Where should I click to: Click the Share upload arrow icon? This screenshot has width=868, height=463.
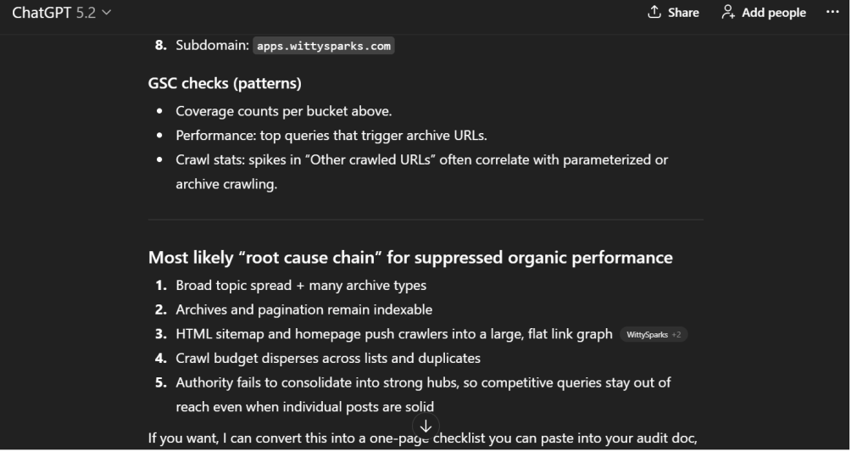click(654, 13)
